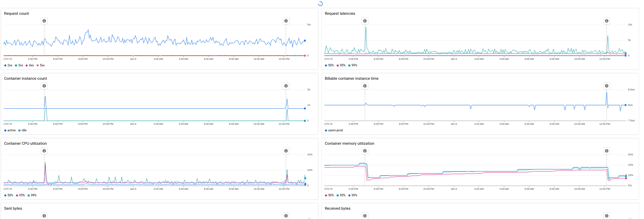Open the earlier info annotation on Request latencies
This screenshot has height=219, width=644.
(x=365, y=21)
